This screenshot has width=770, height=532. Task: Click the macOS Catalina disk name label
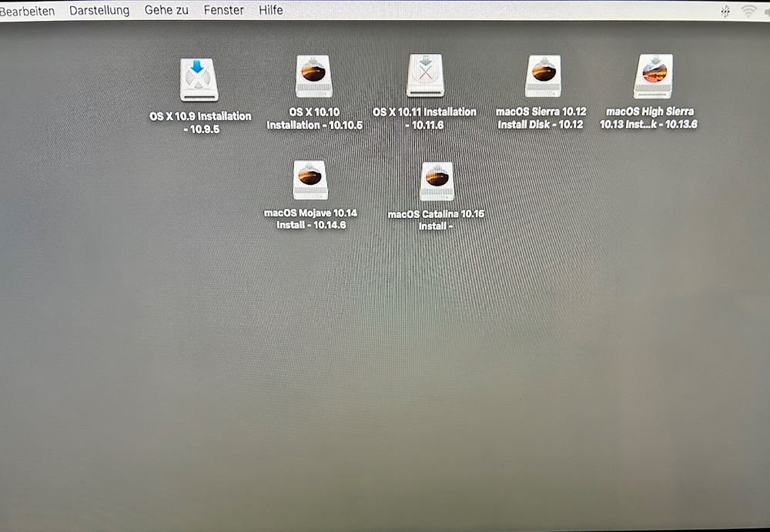437,215
